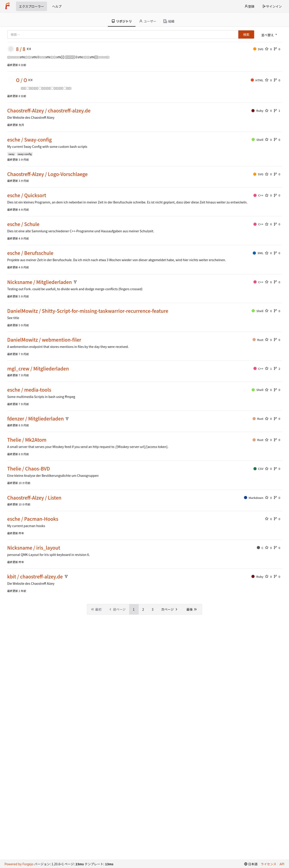Click the green Shell language dot on esche / Sway-config
Viewport: 289px width, 868px height.
(253, 139)
